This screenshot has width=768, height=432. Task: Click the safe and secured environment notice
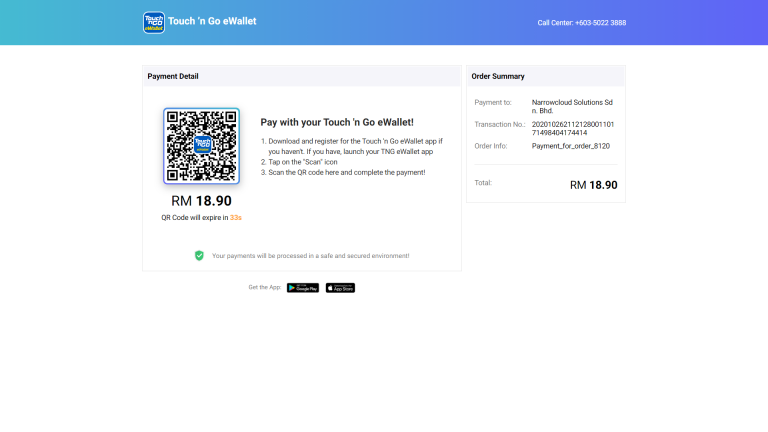point(311,256)
